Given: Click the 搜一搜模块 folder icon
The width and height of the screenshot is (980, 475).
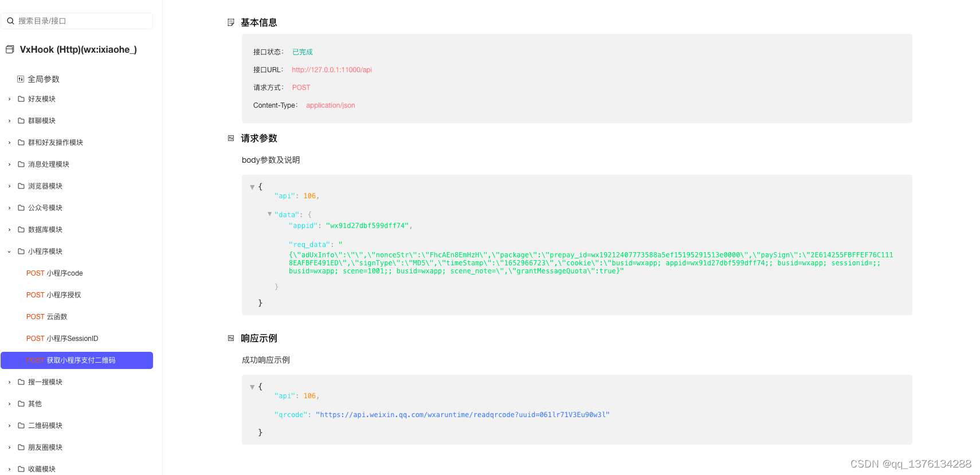Looking at the screenshot, I should (21, 382).
